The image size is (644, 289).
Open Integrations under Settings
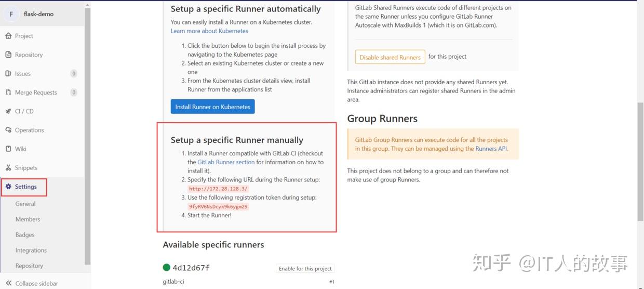pos(31,251)
